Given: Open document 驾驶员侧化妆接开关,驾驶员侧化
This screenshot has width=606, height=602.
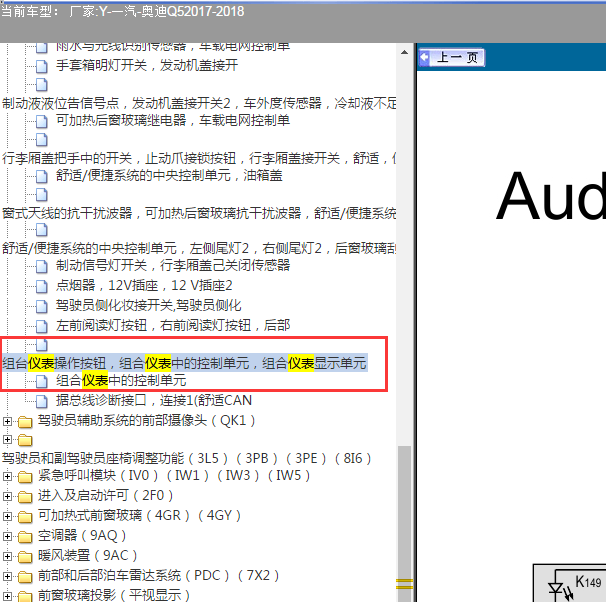Looking at the screenshot, I should [x=149, y=306].
